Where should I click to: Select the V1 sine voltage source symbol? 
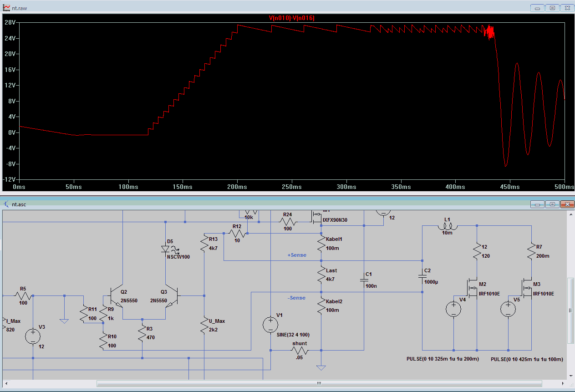pos(270,325)
